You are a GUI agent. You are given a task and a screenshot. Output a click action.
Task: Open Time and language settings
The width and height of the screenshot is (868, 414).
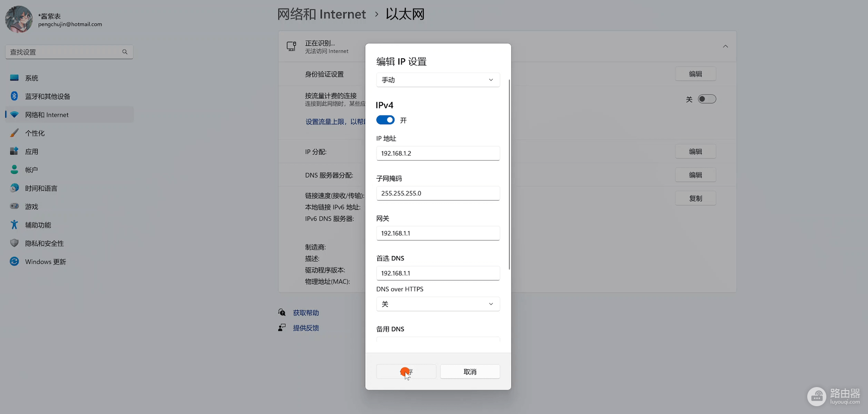click(x=41, y=188)
